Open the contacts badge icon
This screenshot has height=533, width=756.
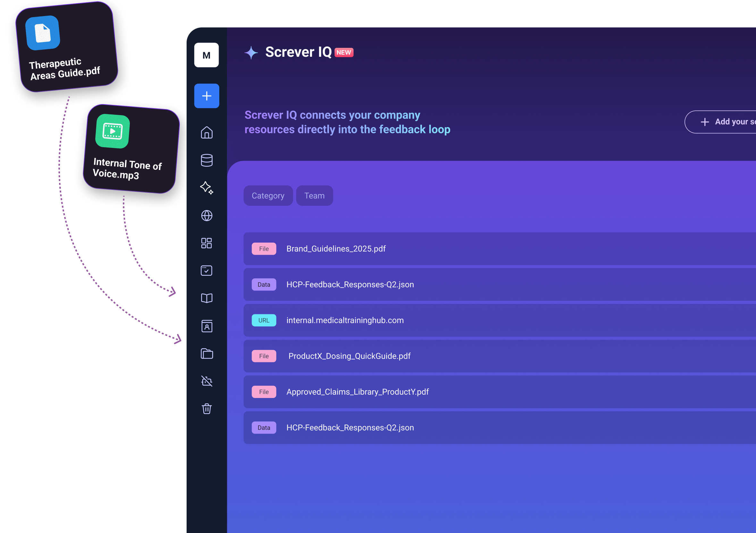206,326
